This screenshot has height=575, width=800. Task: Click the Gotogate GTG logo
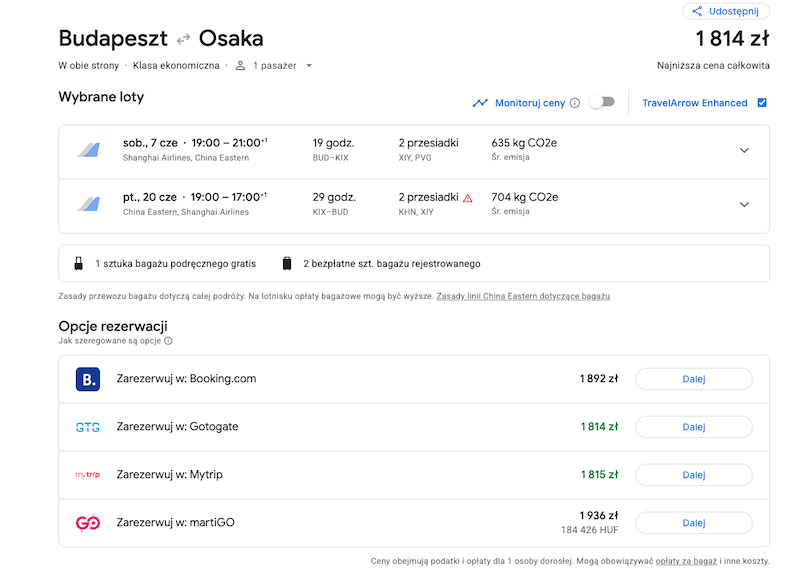[x=88, y=427]
